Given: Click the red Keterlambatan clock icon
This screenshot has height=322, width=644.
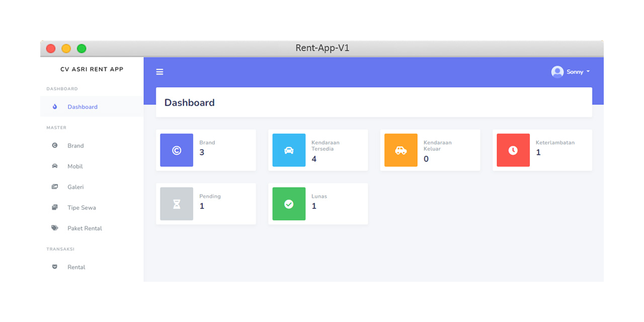Looking at the screenshot, I should tap(513, 150).
